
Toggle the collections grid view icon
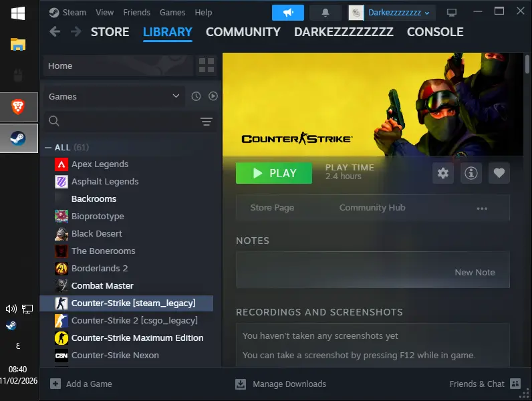point(207,65)
